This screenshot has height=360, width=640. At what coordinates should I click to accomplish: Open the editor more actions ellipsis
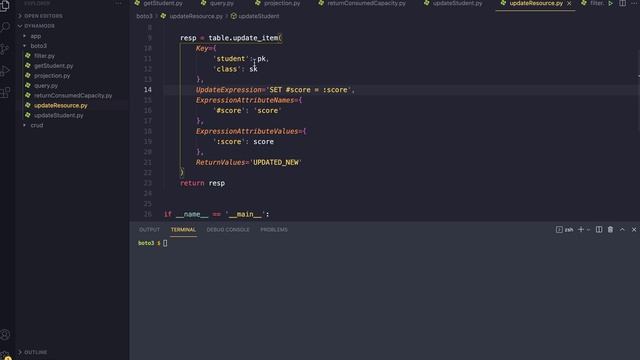[x=634, y=3]
